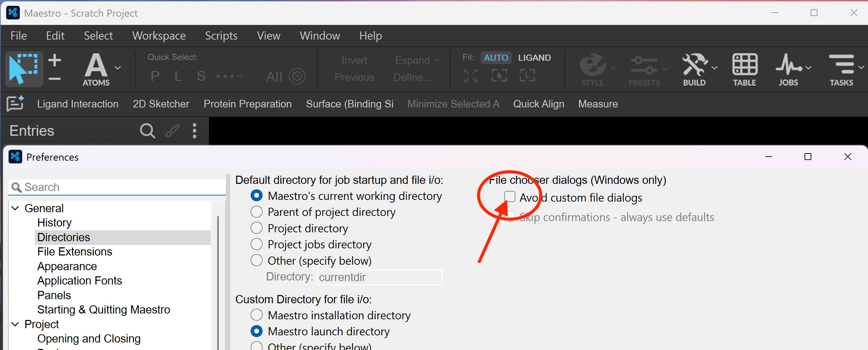Image resolution: width=868 pixels, height=350 pixels.
Task: Select File Extensions in the preferences tree
Action: tap(75, 251)
